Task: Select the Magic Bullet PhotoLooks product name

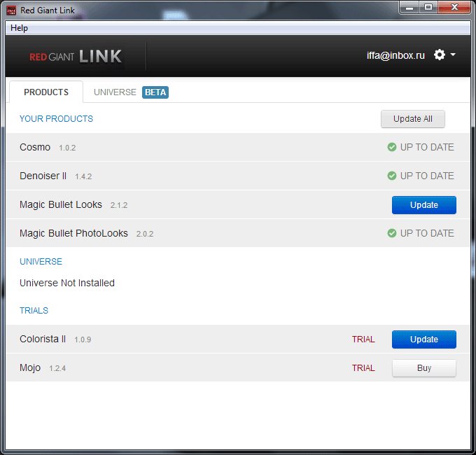Action: pyautogui.click(x=73, y=233)
